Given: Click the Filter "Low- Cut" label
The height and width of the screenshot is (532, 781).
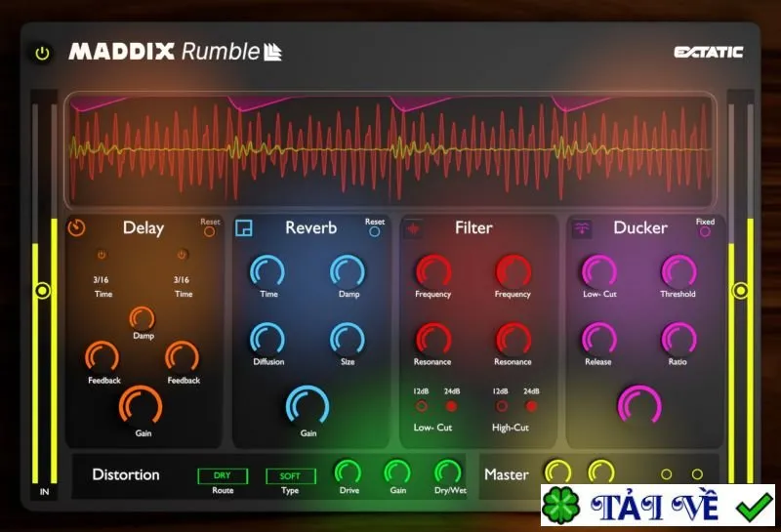Looking at the screenshot, I should pos(432,428).
